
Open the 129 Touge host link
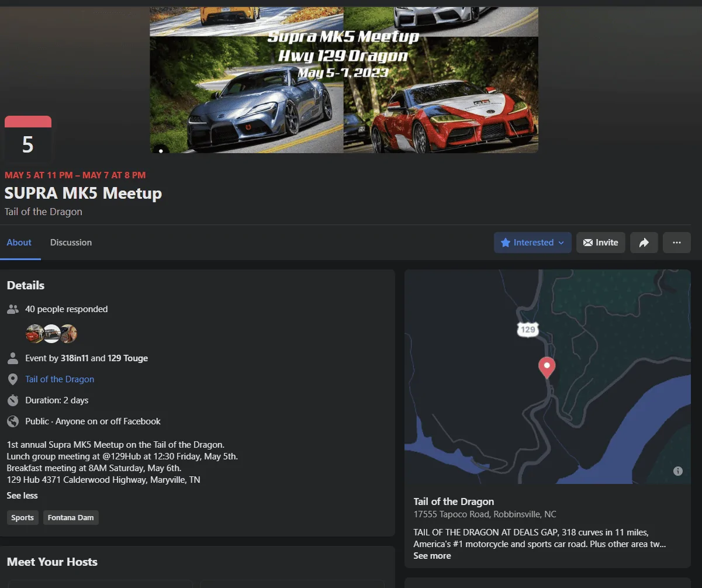(128, 358)
